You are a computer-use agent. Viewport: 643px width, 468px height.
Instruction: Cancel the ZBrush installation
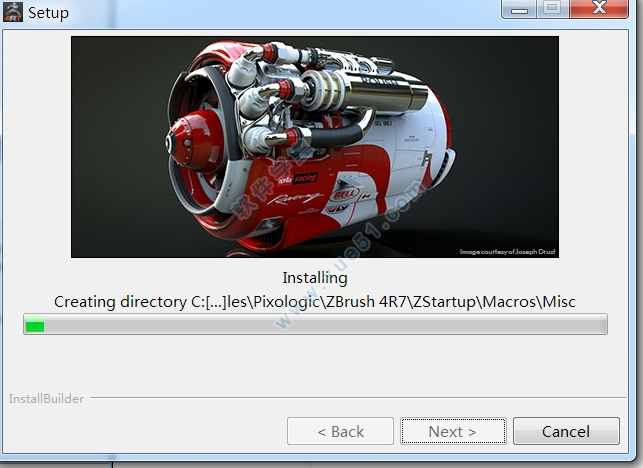click(565, 432)
